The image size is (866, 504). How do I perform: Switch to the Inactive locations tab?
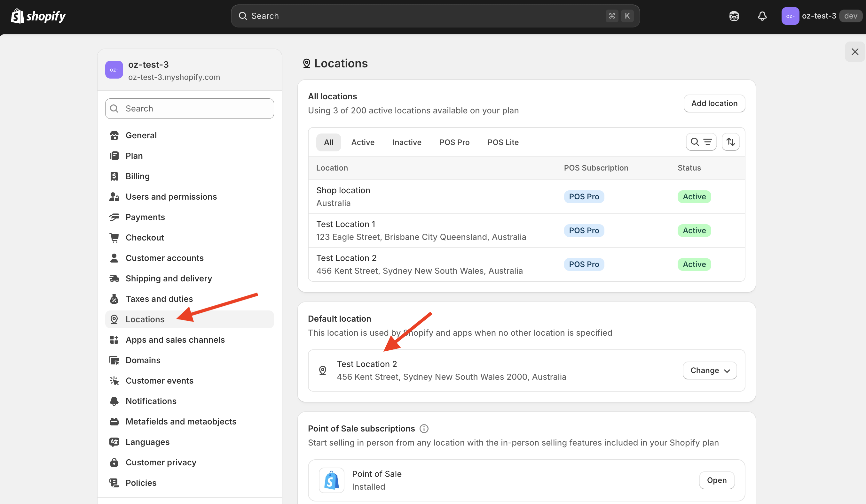coord(406,142)
